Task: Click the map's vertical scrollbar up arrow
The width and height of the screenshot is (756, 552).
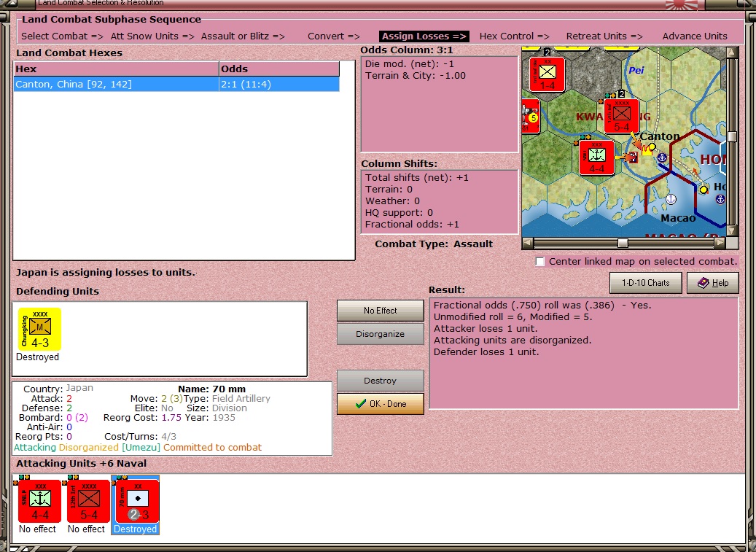Action: point(733,52)
